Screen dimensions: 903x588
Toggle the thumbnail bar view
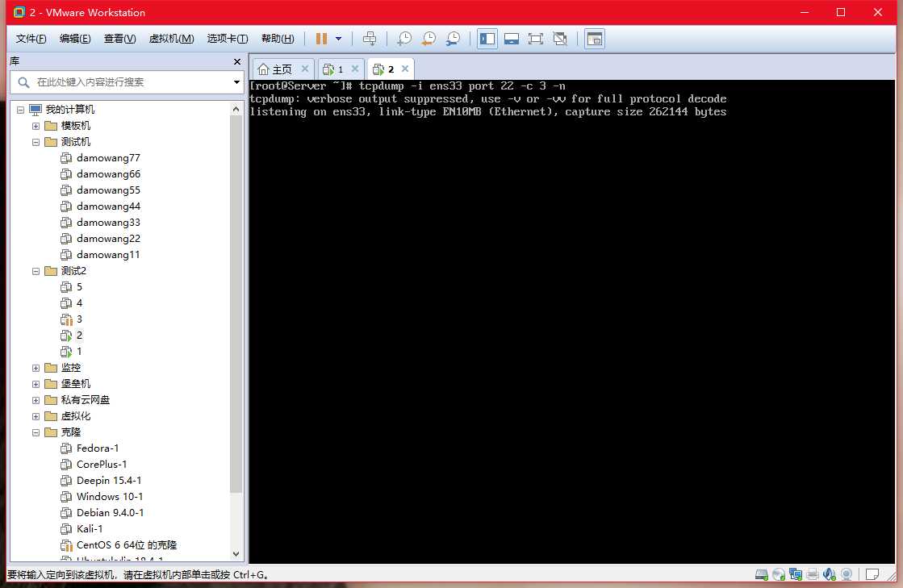(x=512, y=39)
